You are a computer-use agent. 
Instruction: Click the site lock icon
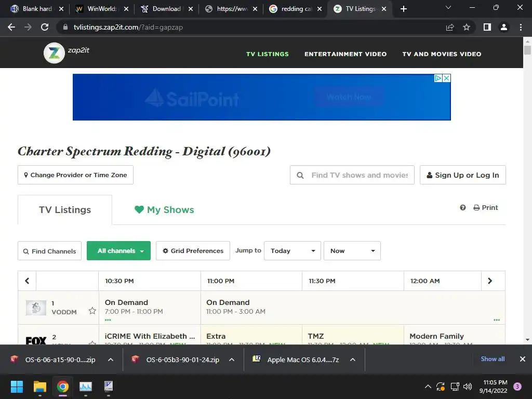coord(65,27)
